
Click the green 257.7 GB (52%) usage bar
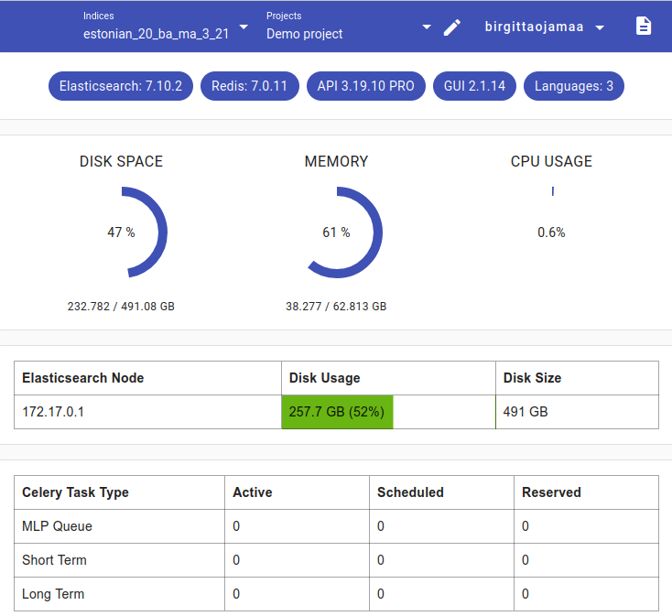(x=337, y=412)
